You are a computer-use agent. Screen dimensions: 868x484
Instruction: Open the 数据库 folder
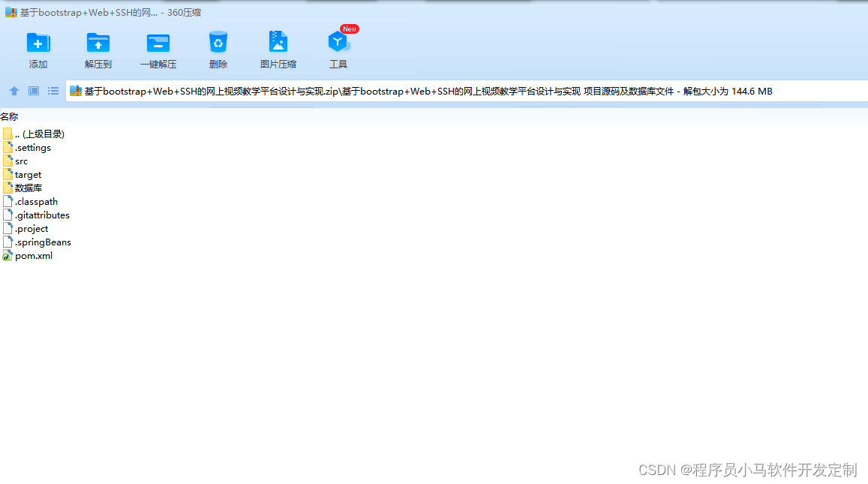click(x=28, y=188)
